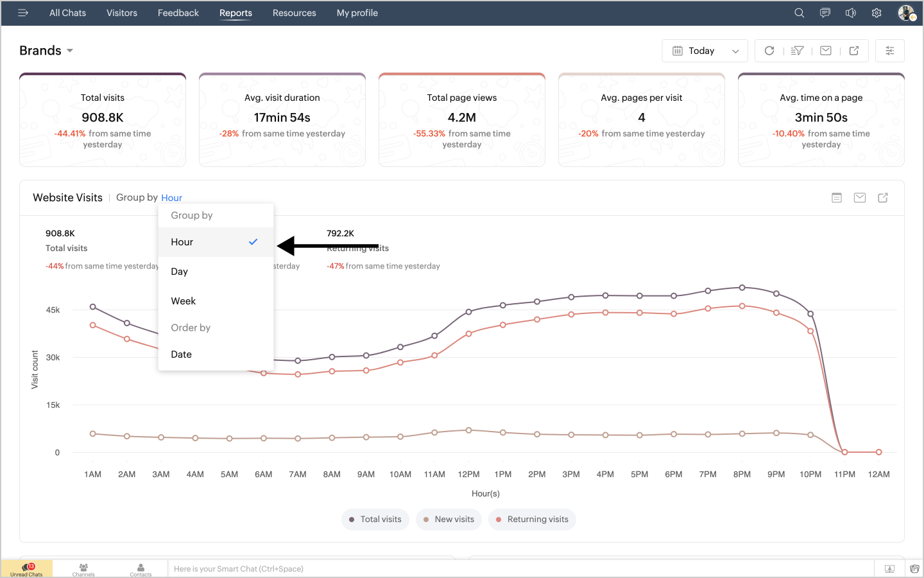Click the speaker sound icon

pyautogui.click(x=851, y=13)
